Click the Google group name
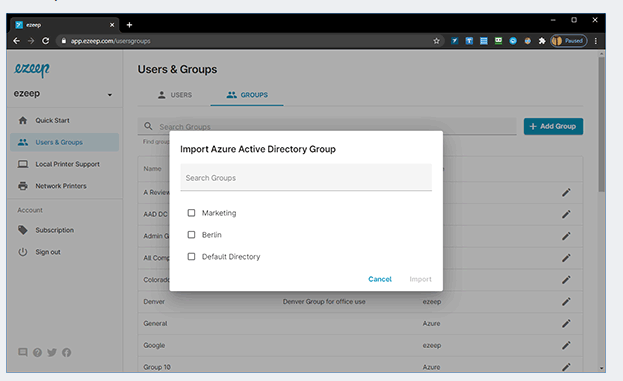Screen dimensions: 623x381 [x=154, y=345]
